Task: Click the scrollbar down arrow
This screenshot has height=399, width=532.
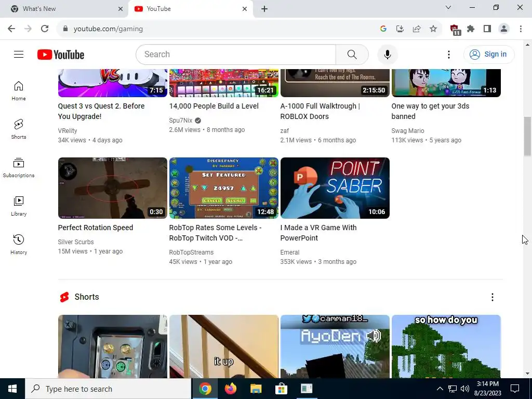Action: pyautogui.click(x=527, y=374)
